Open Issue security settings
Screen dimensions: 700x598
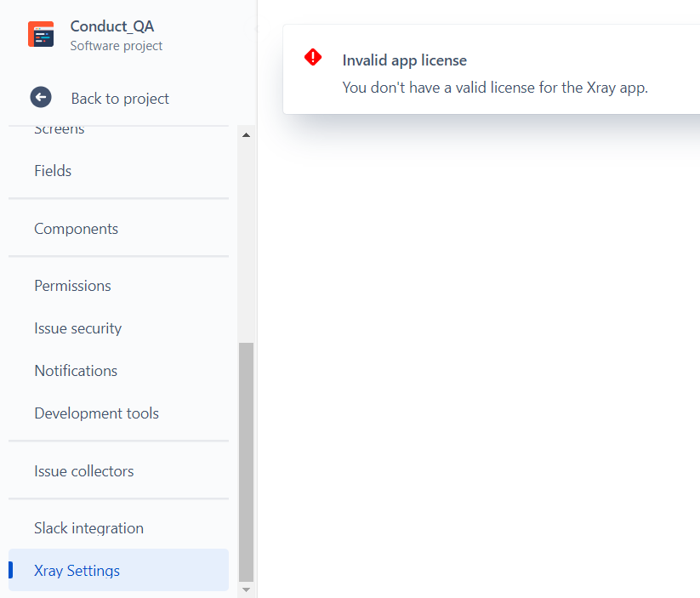[77, 327]
